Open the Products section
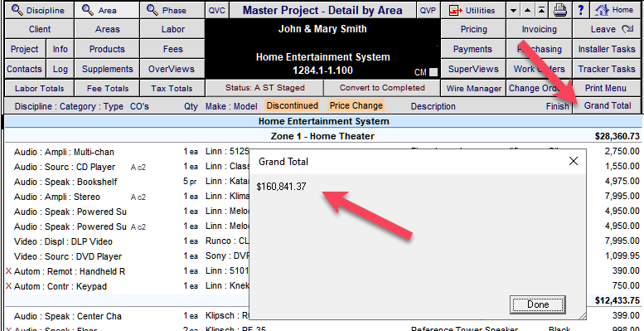 (107, 49)
